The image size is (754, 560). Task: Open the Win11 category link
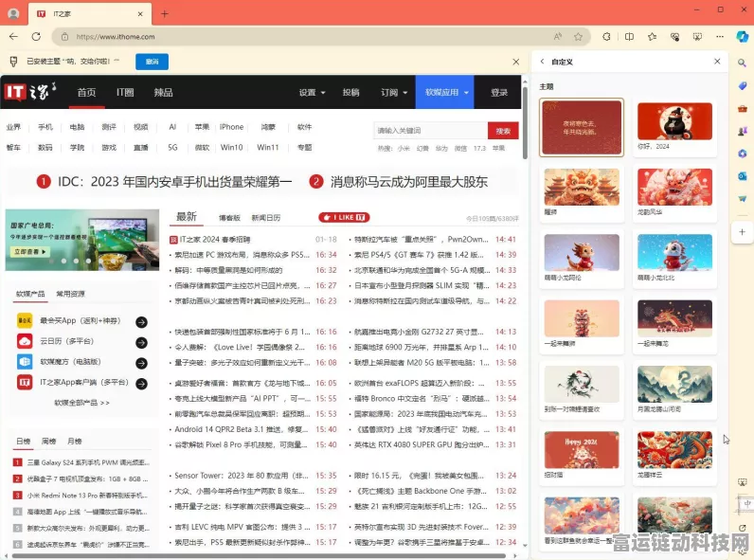click(x=268, y=147)
